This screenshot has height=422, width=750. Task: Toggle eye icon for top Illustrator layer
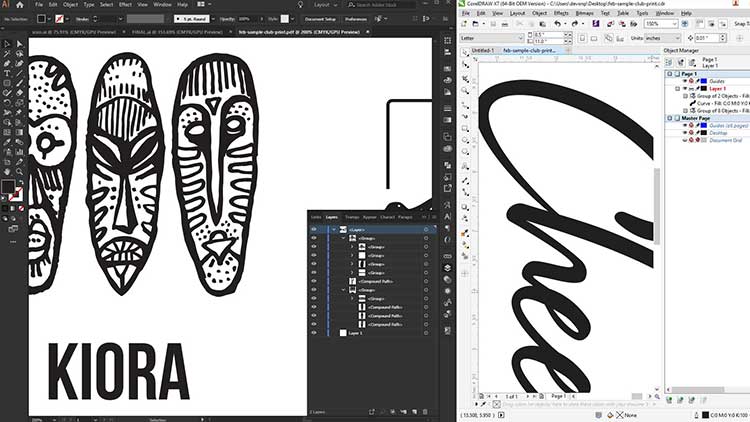[x=313, y=229]
